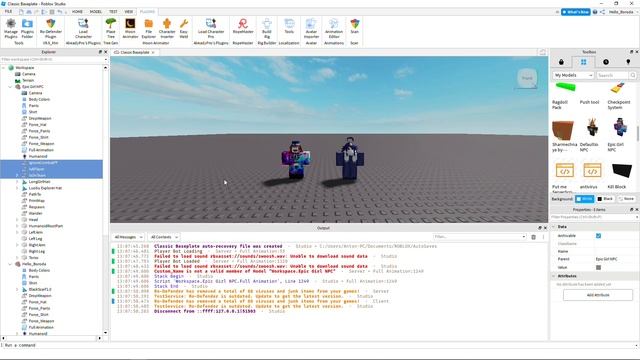Open the All Contexts filter dropdown
The width and height of the screenshot is (640, 360).
tap(164, 237)
